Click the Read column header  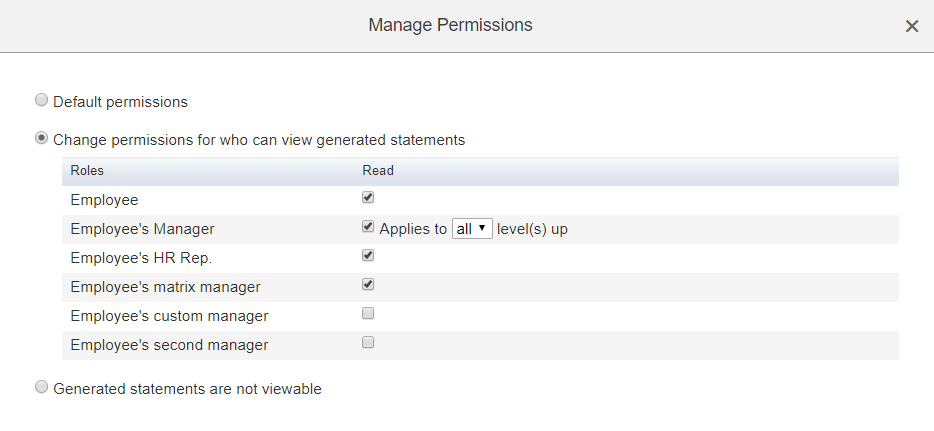tap(378, 171)
